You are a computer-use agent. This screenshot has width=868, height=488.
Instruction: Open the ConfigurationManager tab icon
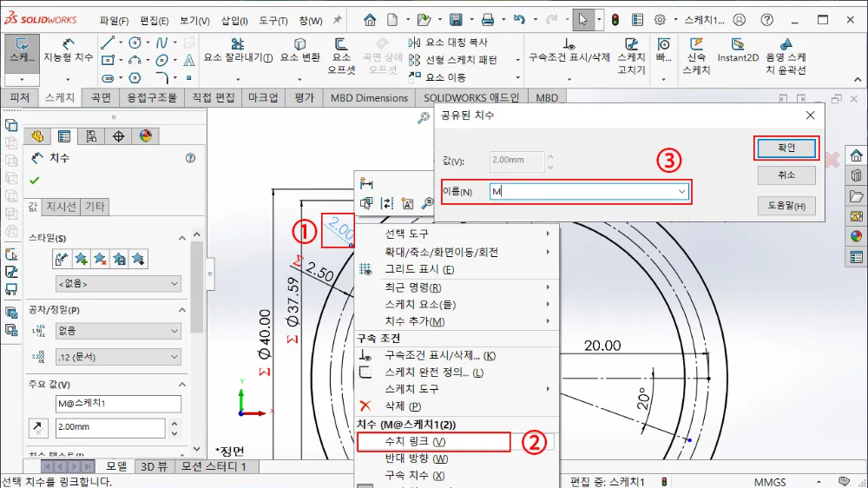click(91, 136)
